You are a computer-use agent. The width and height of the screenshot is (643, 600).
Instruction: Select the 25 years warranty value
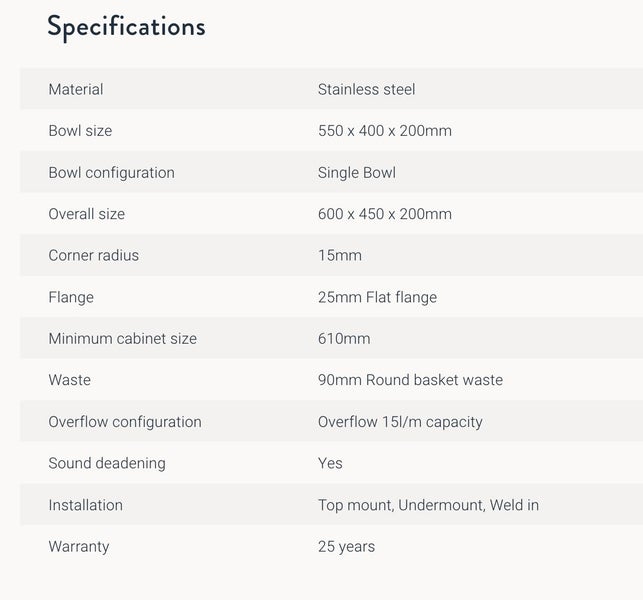[x=346, y=546]
